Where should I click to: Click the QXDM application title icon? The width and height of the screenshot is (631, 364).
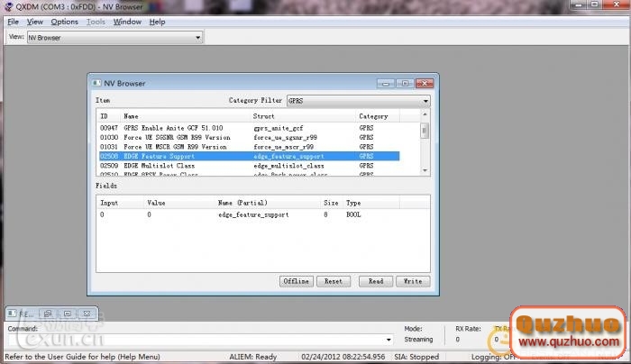(8, 6)
